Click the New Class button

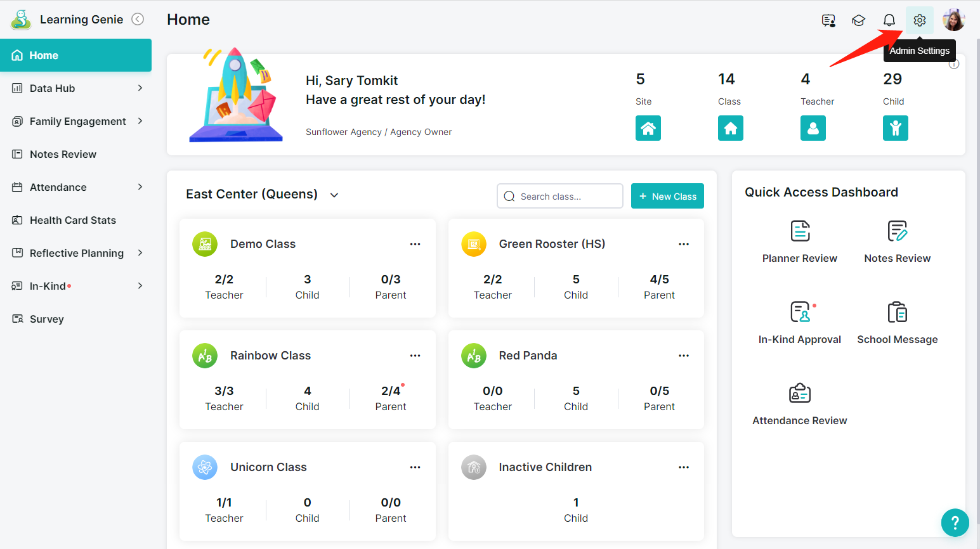[x=667, y=196]
